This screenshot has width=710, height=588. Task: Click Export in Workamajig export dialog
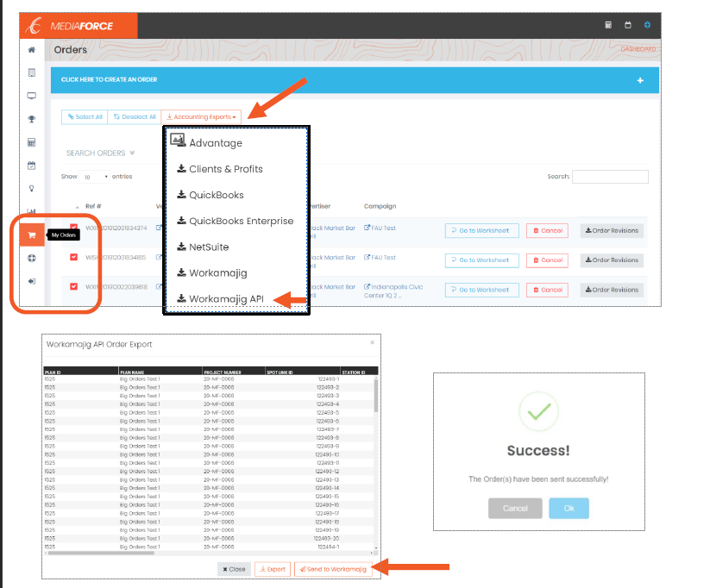pyautogui.click(x=273, y=569)
